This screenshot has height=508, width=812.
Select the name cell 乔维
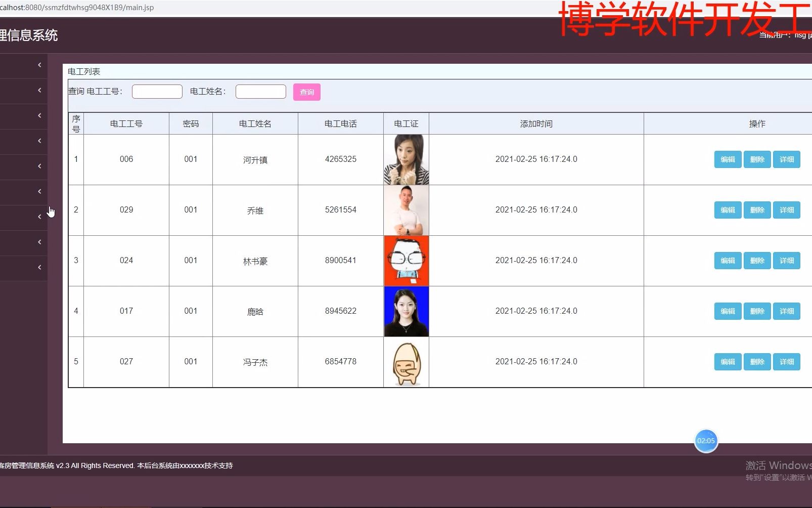tap(255, 210)
